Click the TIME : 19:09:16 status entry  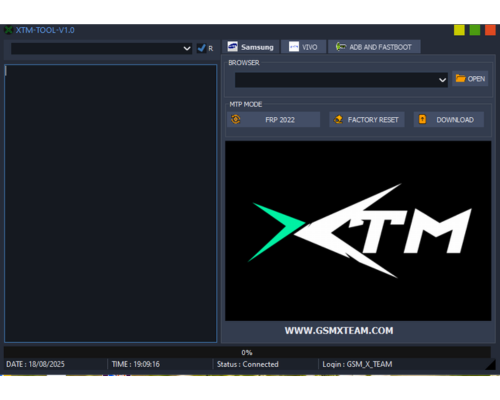click(x=136, y=364)
